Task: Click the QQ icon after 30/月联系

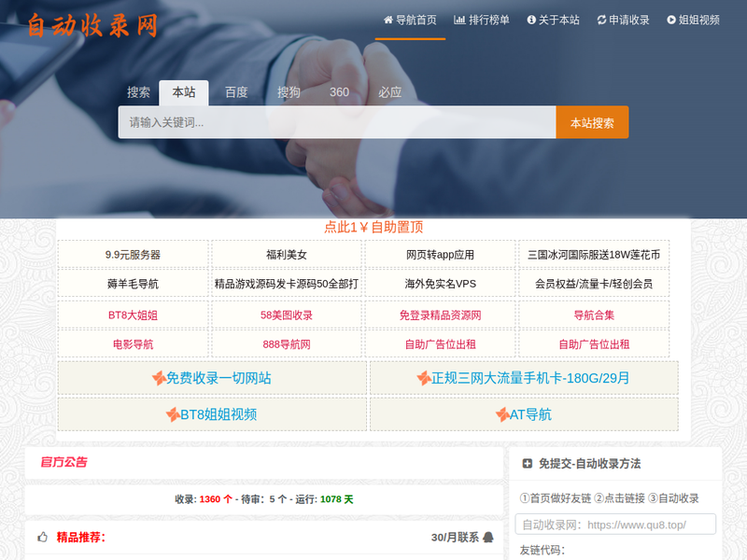Action: [488, 538]
